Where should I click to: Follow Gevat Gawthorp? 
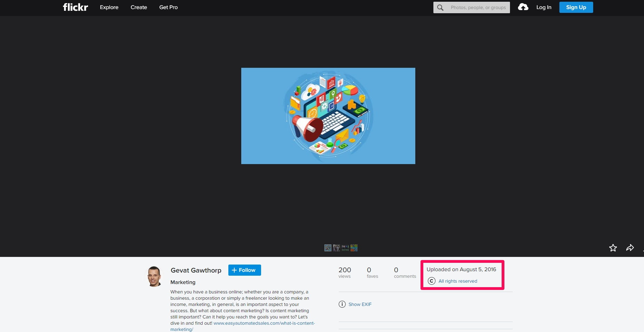coord(245,270)
